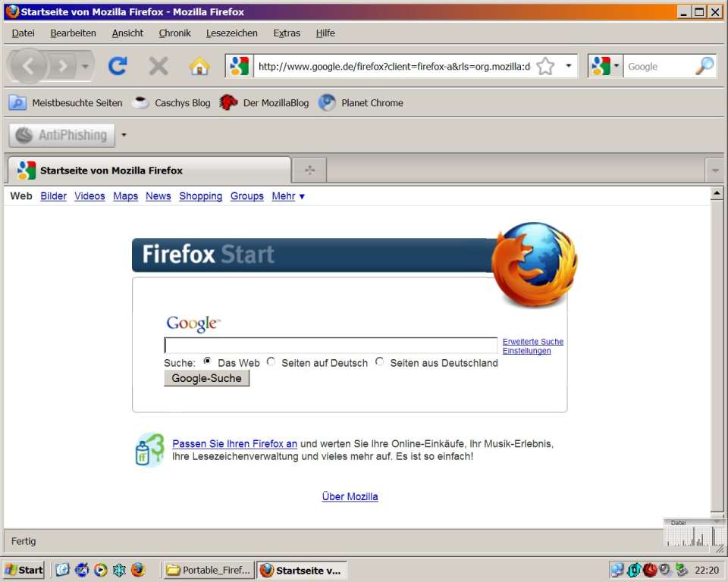Screen dimensions: 728x582
Task: Click into the Google search text field
Action: coord(331,346)
